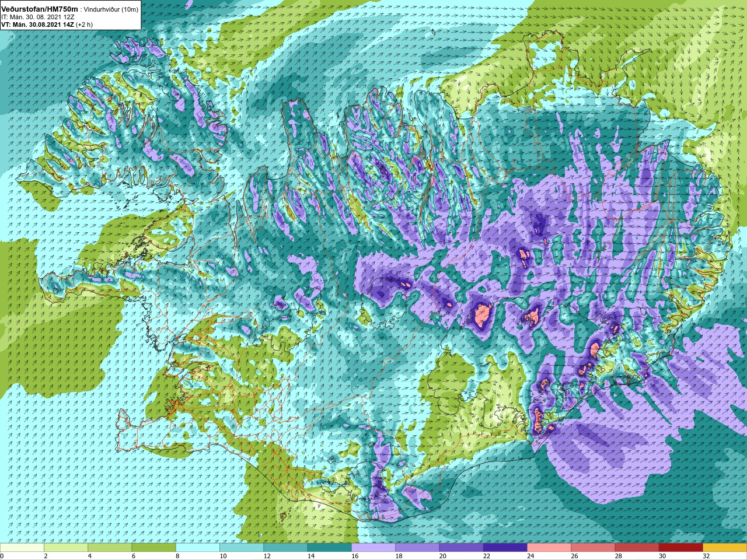Screen dimensions: 747x560
Task: Click the 'Vindurhviður (10m)' parameter label
Action: 111,9
